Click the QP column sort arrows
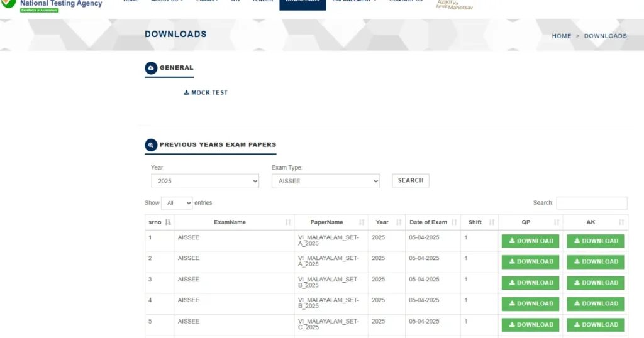The image size is (644, 338). click(x=557, y=222)
